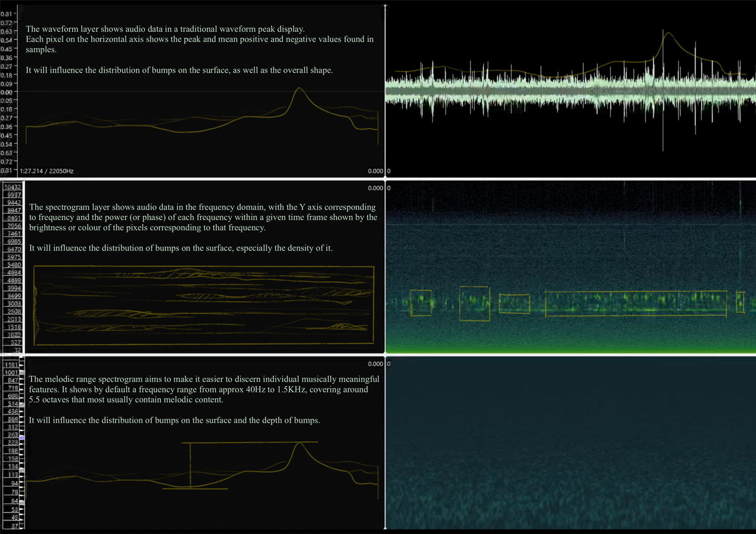Click the 5480 label on the spectrogram scale
This screenshot has height=534, width=756.
point(14,264)
